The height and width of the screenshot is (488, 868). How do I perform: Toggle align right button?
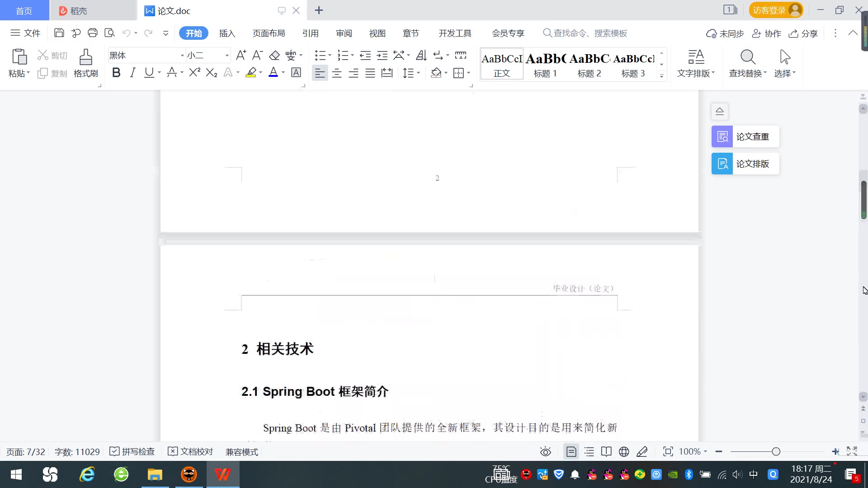coord(354,73)
